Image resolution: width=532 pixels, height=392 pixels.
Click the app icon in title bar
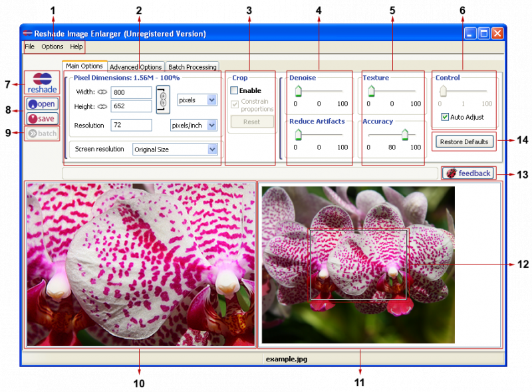(x=27, y=33)
